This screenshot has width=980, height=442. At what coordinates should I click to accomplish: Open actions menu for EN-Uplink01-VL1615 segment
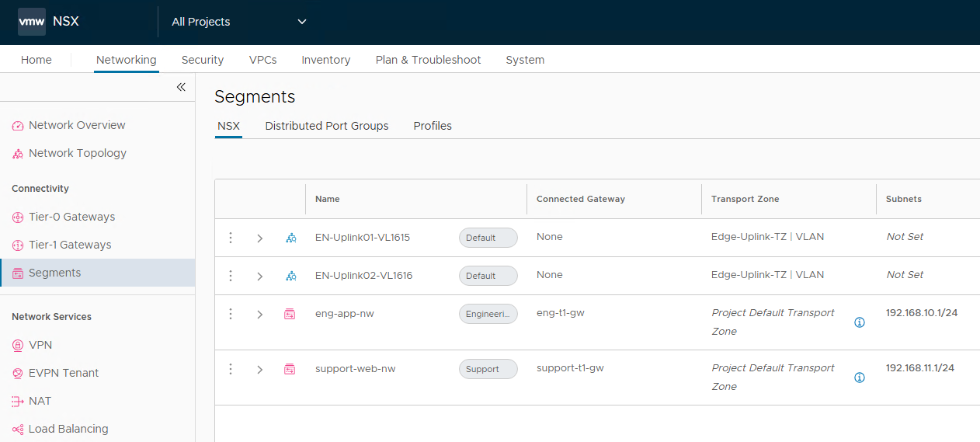pos(231,238)
